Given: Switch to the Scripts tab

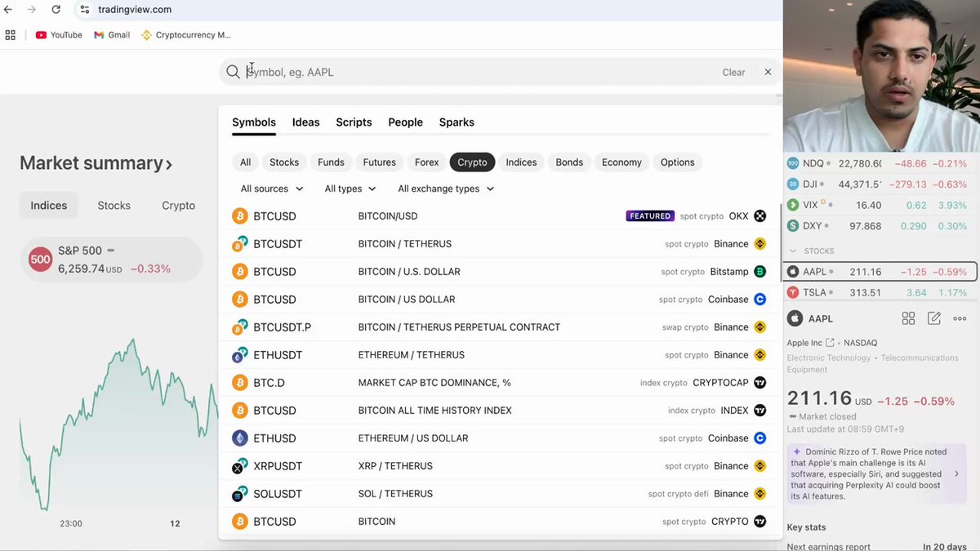Looking at the screenshot, I should [x=354, y=122].
